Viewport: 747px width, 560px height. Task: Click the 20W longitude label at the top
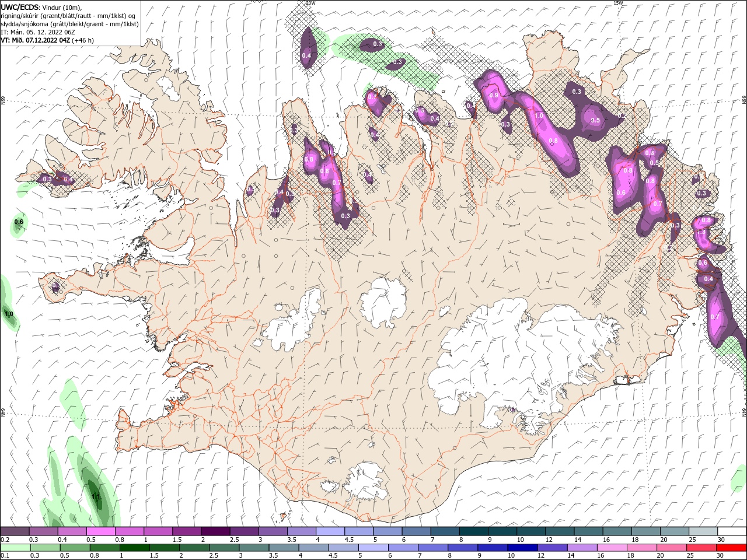[x=310, y=3]
